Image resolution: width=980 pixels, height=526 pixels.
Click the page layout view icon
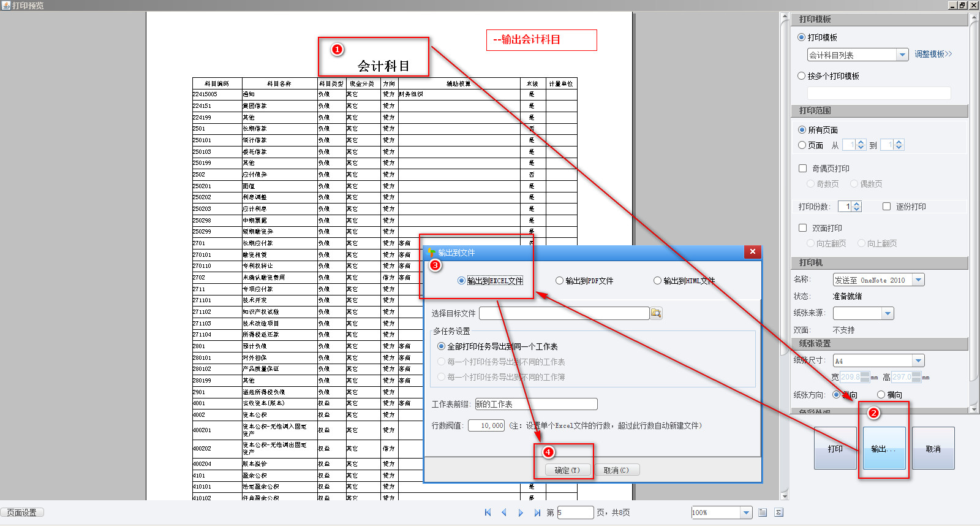pos(763,513)
